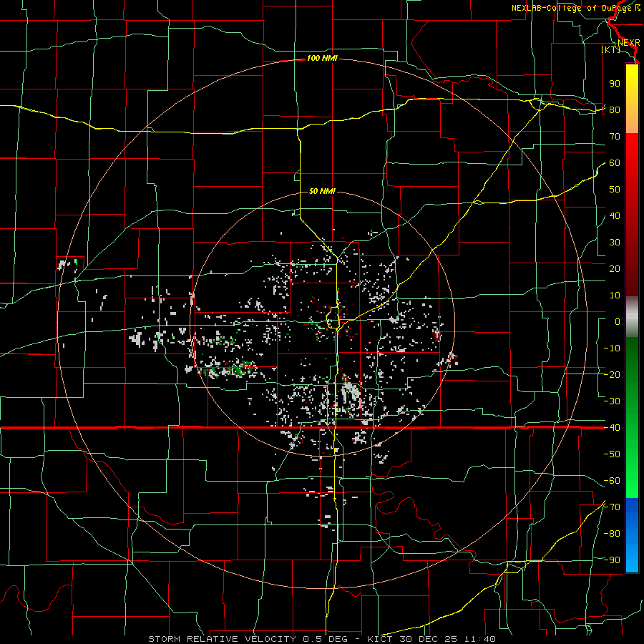Click the -50 value on velocity scale
Screen dimensions: 644x644
click(x=612, y=454)
